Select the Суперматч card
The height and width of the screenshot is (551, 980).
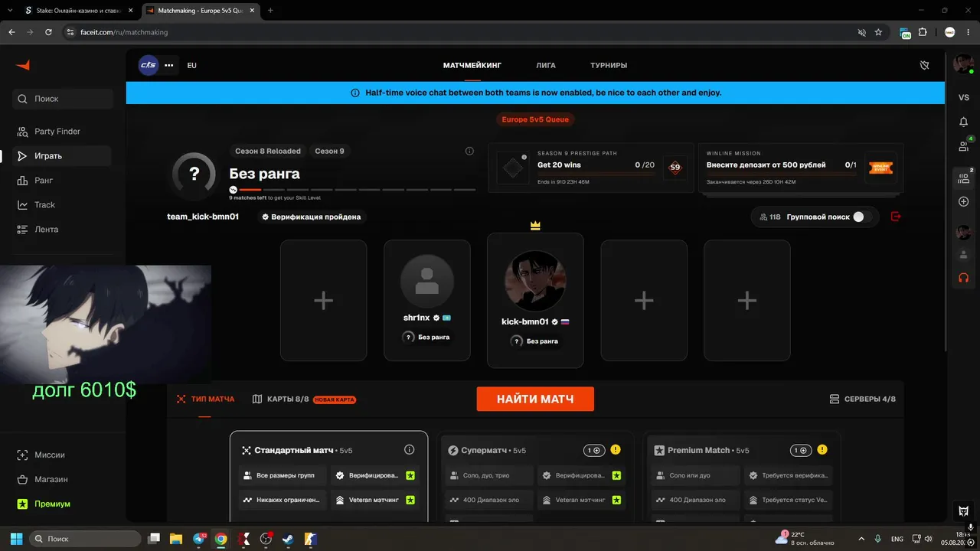[535, 476]
